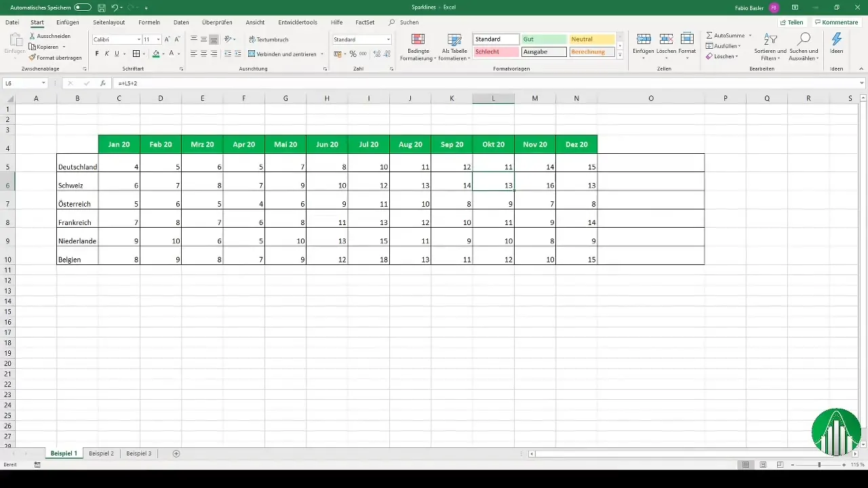Viewport: 868px width, 488px height.
Task: Click the Teilen share button
Action: point(791,22)
